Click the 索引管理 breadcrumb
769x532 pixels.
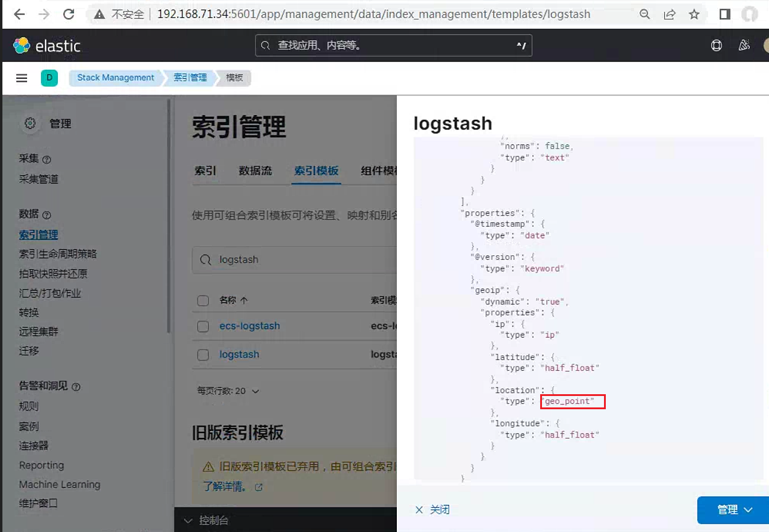tap(190, 78)
